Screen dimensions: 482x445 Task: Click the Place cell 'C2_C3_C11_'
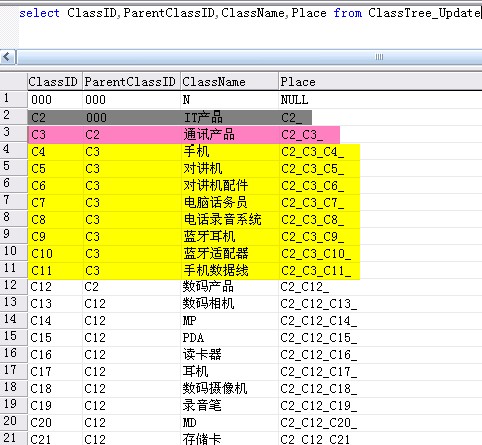coord(316,271)
